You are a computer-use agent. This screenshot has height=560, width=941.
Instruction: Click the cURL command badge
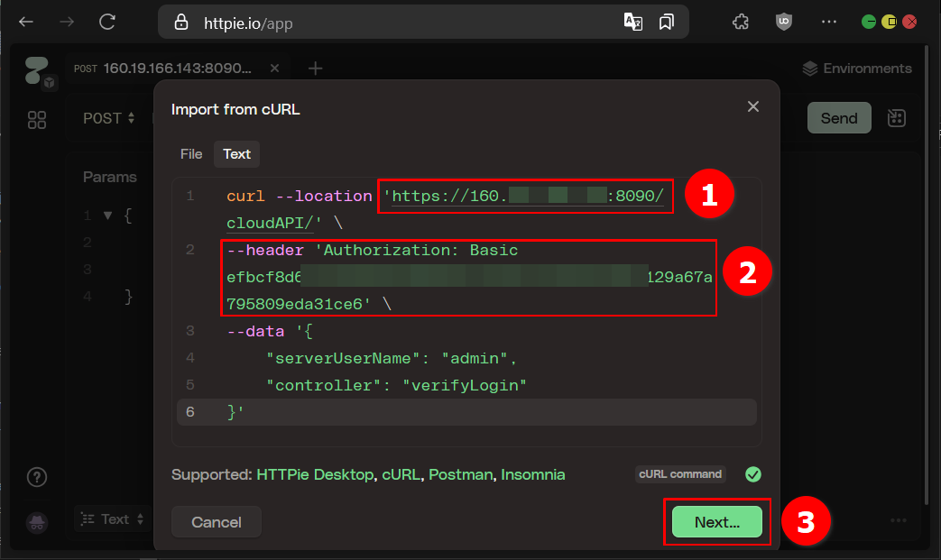coord(680,474)
